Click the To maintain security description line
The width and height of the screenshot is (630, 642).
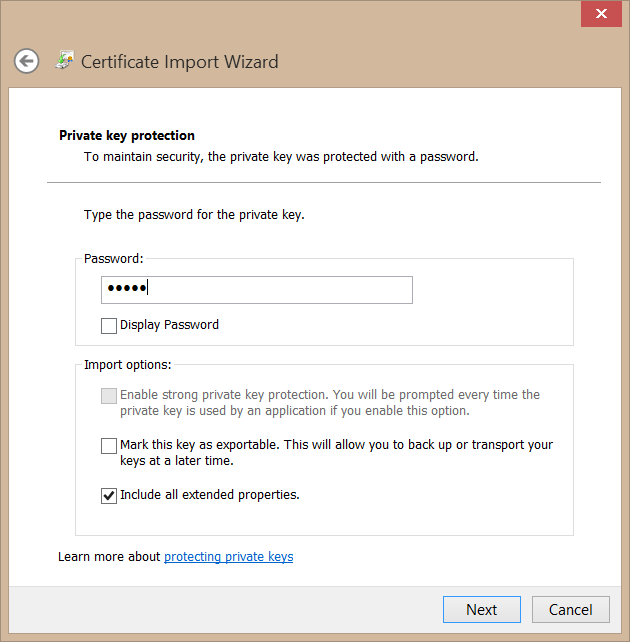pyautogui.click(x=281, y=157)
